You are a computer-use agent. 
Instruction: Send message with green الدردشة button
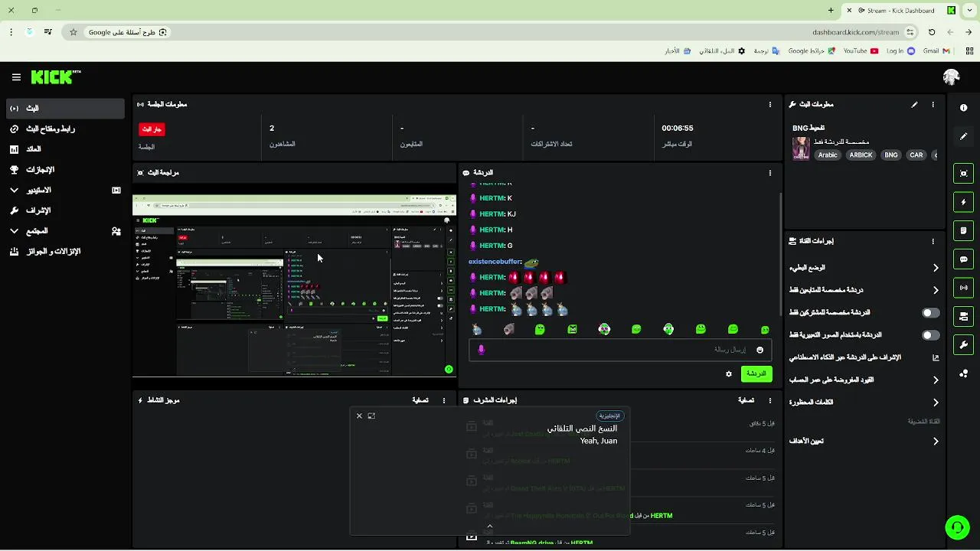[756, 373]
